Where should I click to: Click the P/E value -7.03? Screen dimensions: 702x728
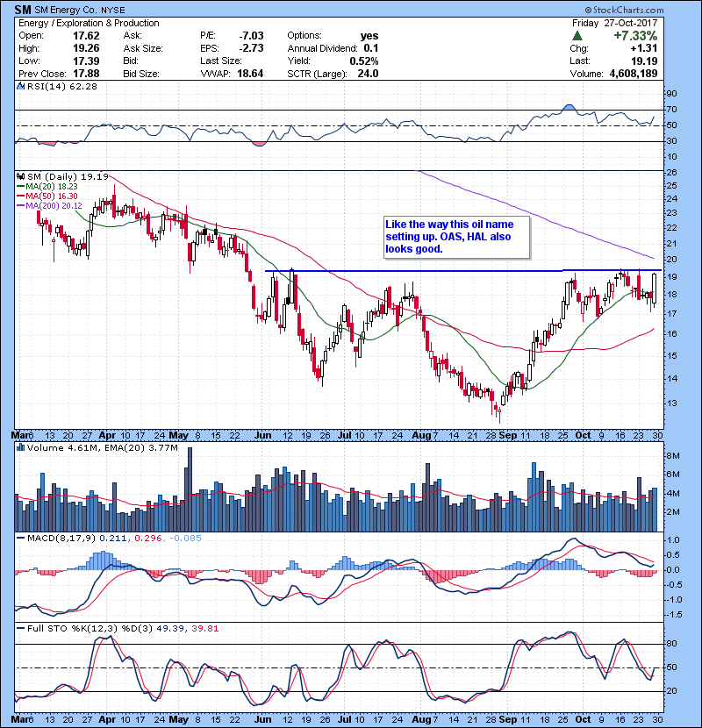[x=251, y=36]
